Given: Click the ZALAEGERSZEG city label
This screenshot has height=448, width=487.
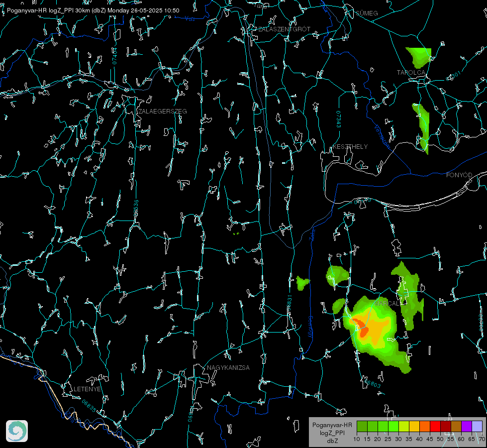Looking at the screenshot, I should point(163,111).
